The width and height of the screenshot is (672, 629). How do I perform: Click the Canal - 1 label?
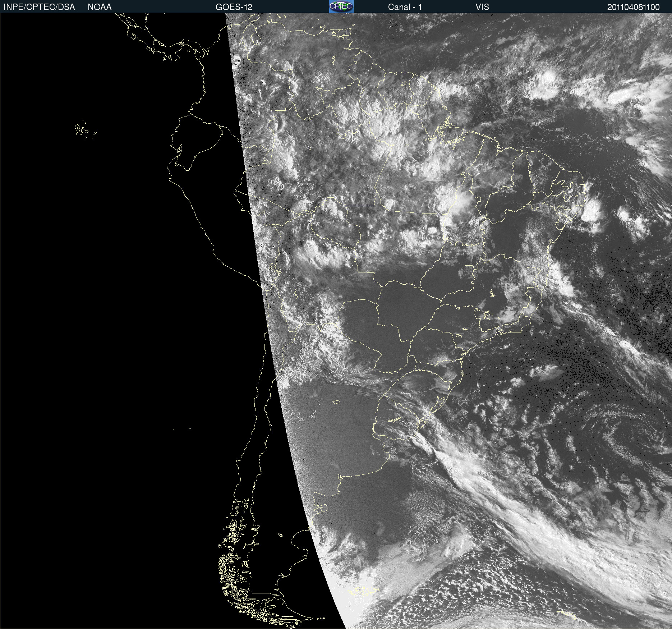tap(405, 7)
